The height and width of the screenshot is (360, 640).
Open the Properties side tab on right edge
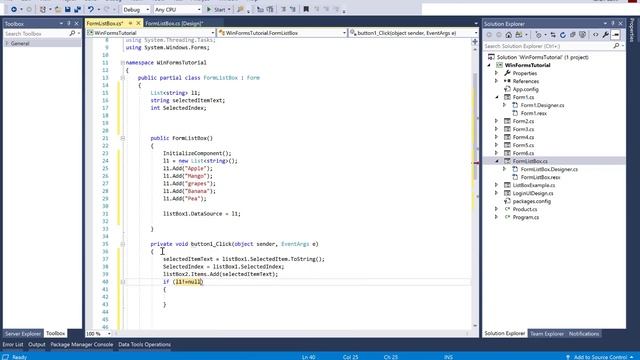pos(633,30)
